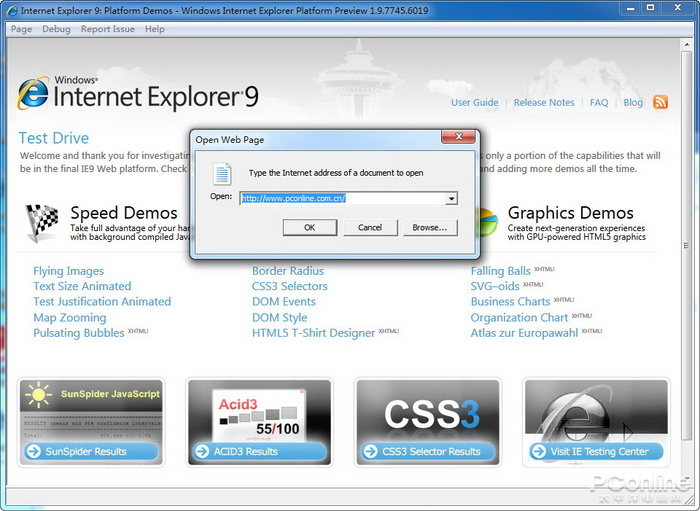Open the SVG-oids demo
This screenshot has height=511, width=700.
pyautogui.click(x=495, y=286)
